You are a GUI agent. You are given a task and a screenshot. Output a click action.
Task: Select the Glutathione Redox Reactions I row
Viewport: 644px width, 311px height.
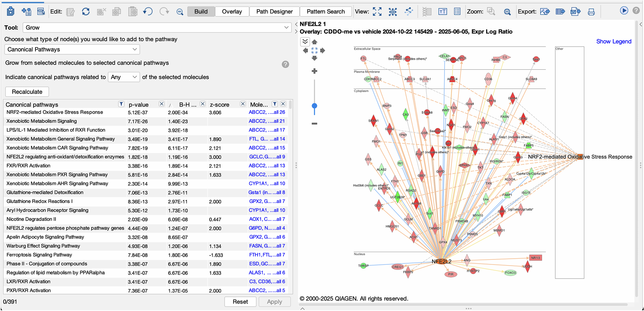[146, 201]
